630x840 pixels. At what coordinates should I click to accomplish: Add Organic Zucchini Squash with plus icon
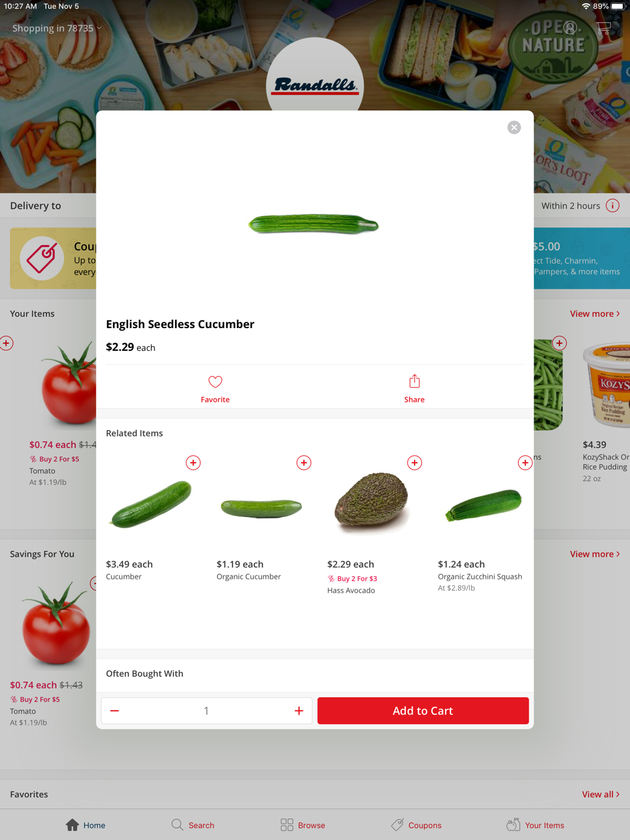525,463
